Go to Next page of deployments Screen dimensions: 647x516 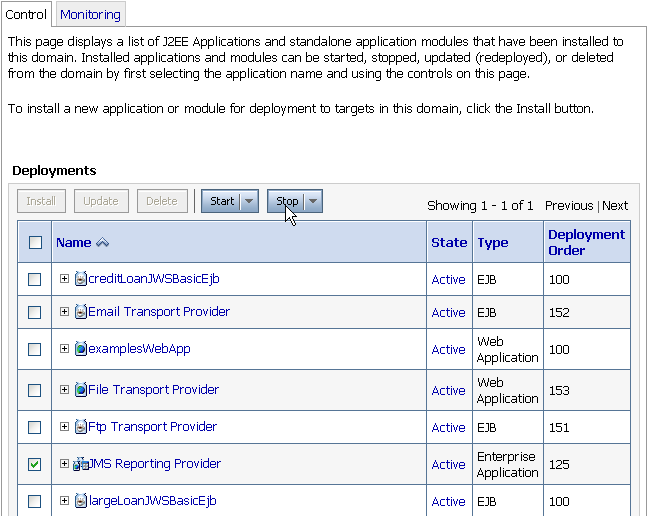[x=615, y=205]
